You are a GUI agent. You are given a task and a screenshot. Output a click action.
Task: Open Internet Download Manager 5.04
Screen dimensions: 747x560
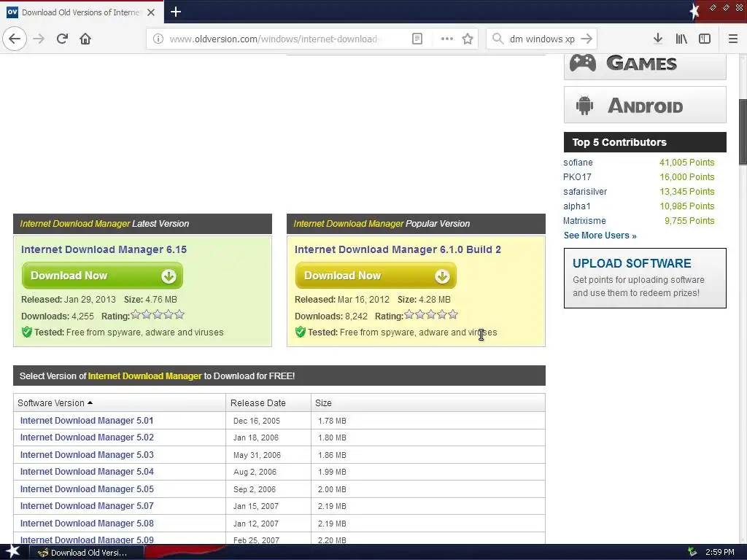pyautogui.click(x=87, y=472)
